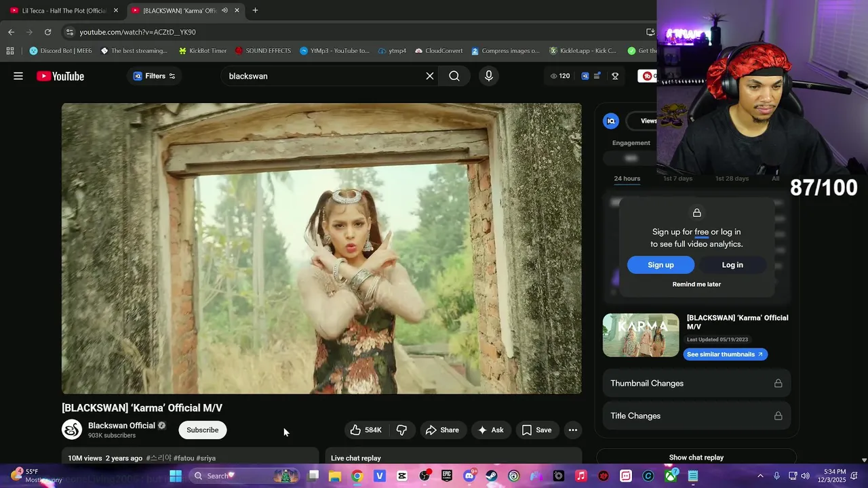
Task: Save the video to a playlist
Action: point(536,430)
